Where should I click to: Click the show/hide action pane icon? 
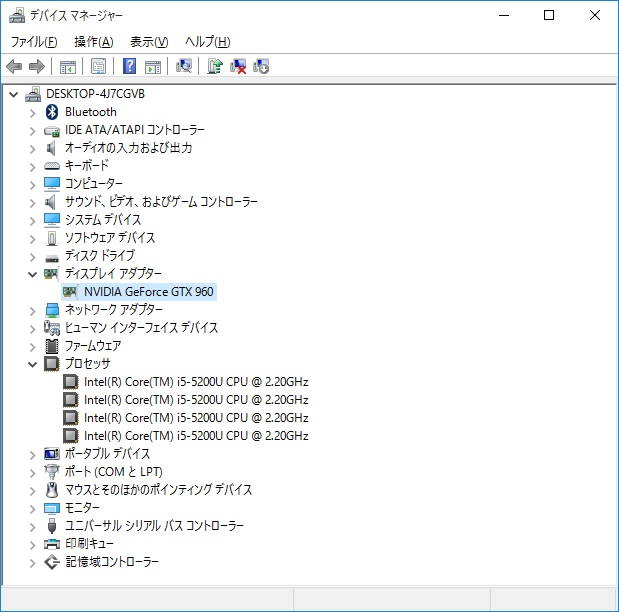[x=153, y=67]
